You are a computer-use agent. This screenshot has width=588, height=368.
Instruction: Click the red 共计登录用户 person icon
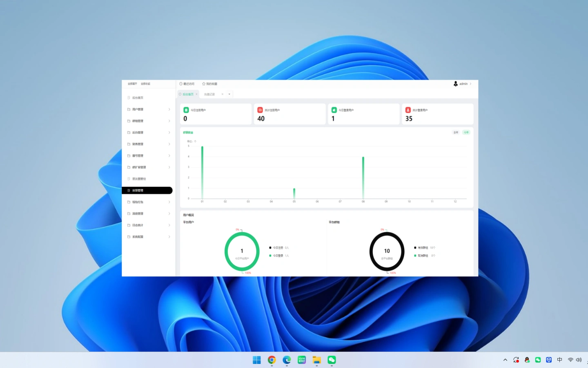pyautogui.click(x=408, y=110)
